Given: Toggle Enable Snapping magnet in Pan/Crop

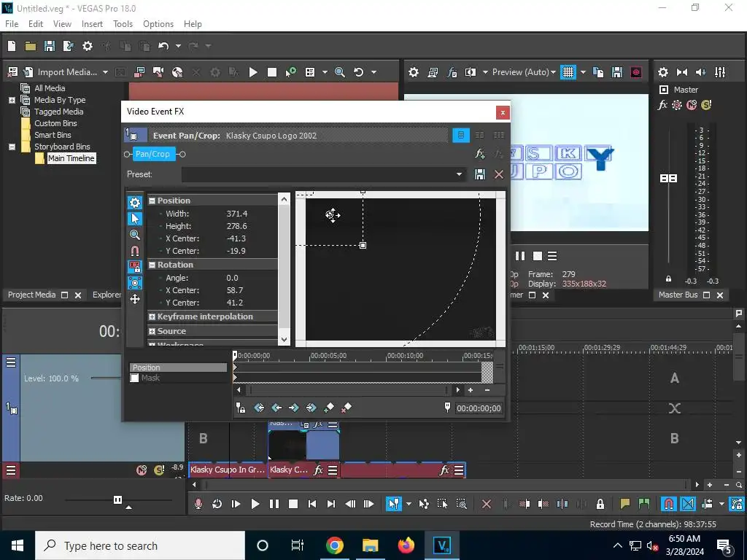Looking at the screenshot, I should coord(135,251).
